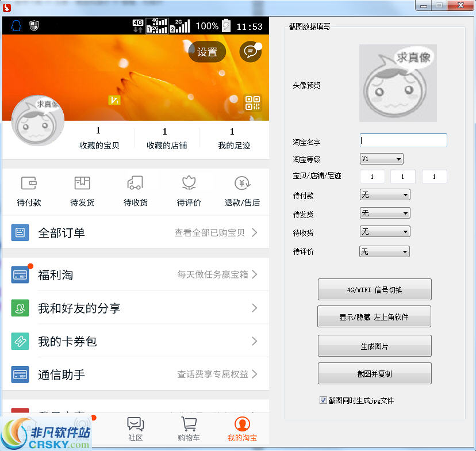This screenshot has width=476, height=451.
Task: Click the battery charging icon
Action: click(226, 26)
